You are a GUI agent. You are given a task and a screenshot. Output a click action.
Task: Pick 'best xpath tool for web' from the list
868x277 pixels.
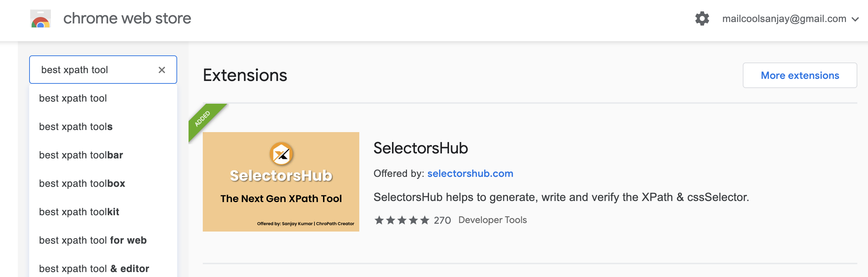(92, 240)
